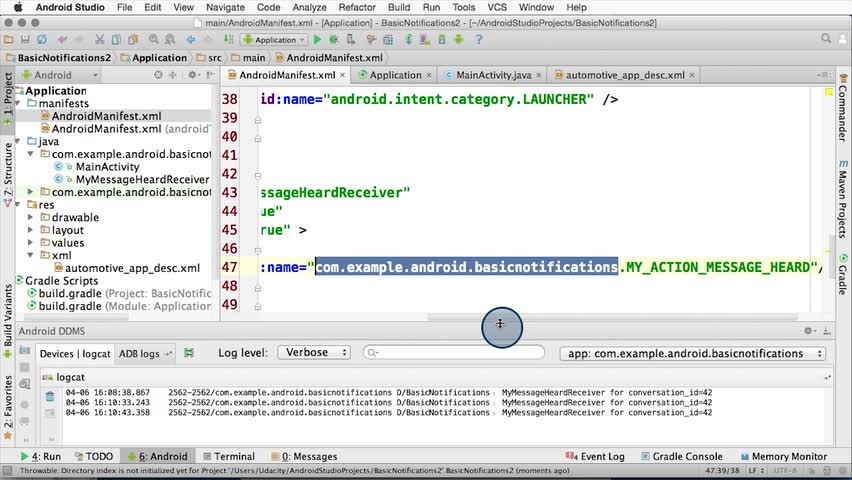
Task: Click project panel settings gear icon
Action: point(192,75)
